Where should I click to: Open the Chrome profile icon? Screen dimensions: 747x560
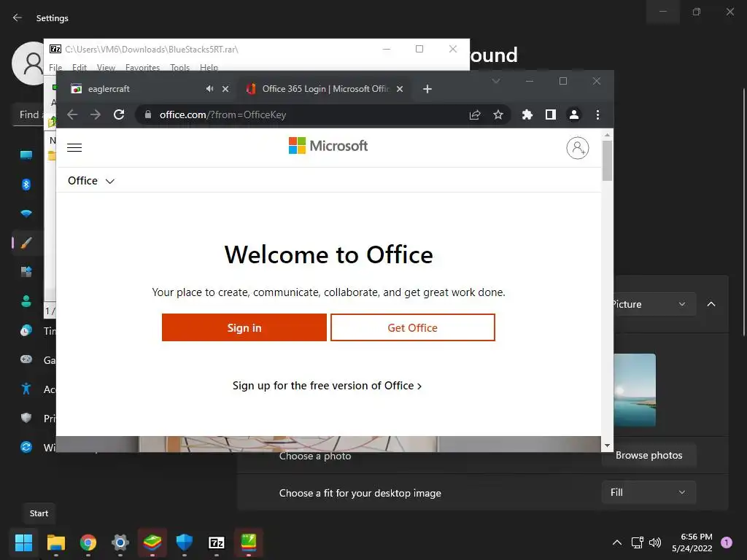coord(574,114)
